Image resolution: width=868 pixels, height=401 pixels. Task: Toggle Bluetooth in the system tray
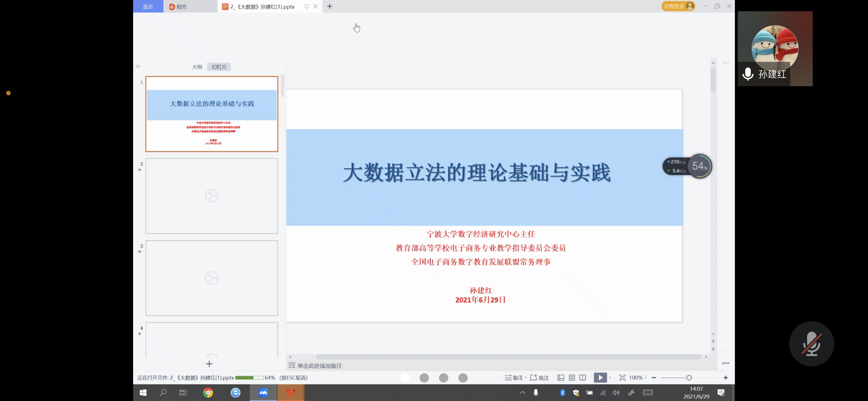tap(562, 393)
